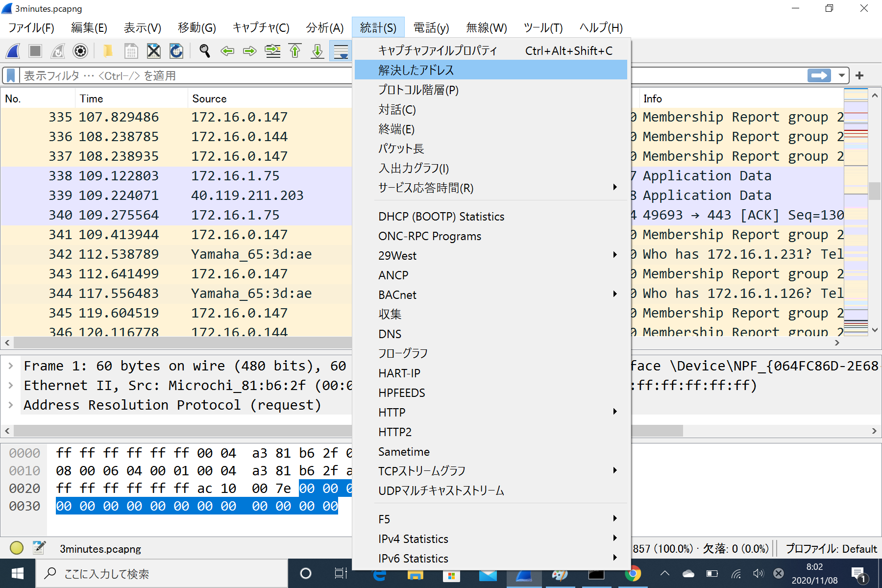
Task: Toggle auto-scroll during live capture button
Action: (x=341, y=51)
